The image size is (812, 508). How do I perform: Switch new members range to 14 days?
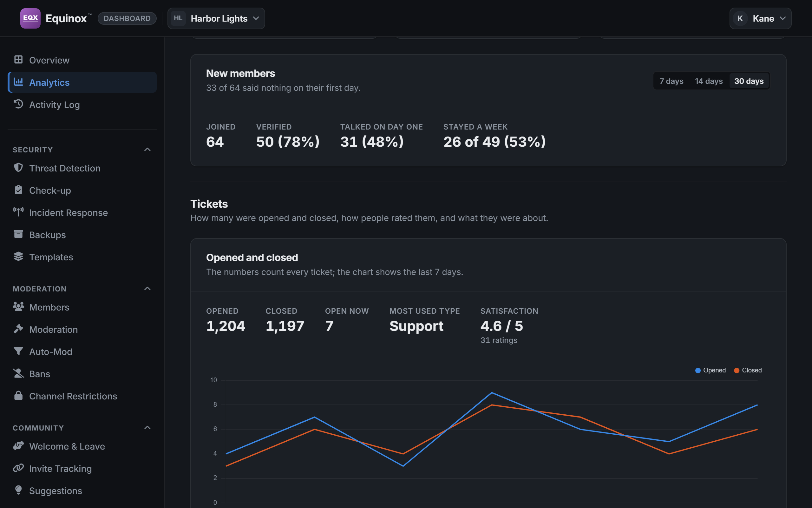(x=709, y=81)
